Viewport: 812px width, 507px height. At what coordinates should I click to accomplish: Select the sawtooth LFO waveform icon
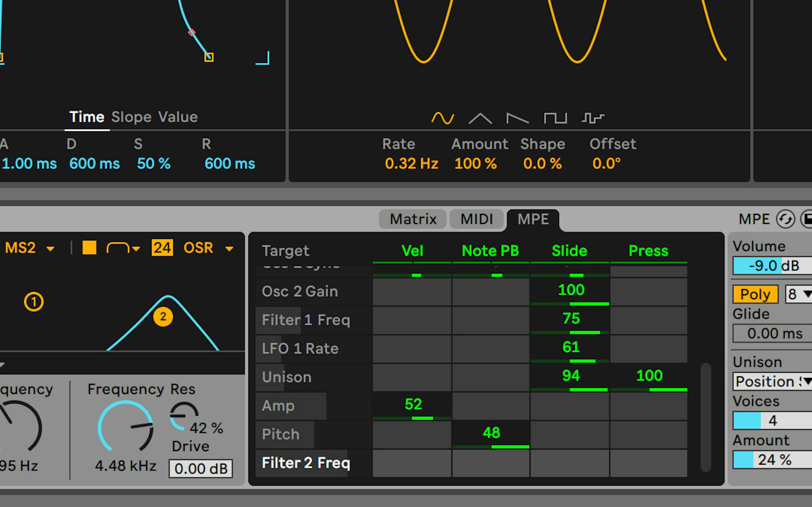[518, 118]
